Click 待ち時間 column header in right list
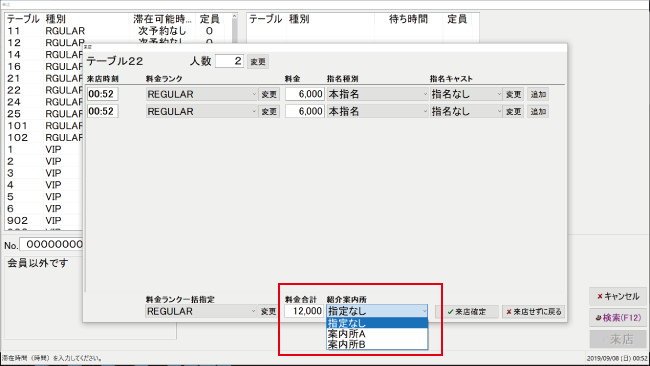The width and height of the screenshot is (650, 366). (x=408, y=19)
